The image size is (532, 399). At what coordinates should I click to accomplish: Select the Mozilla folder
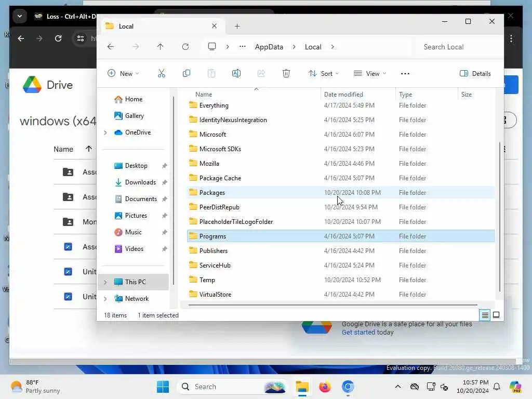[341, 164]
